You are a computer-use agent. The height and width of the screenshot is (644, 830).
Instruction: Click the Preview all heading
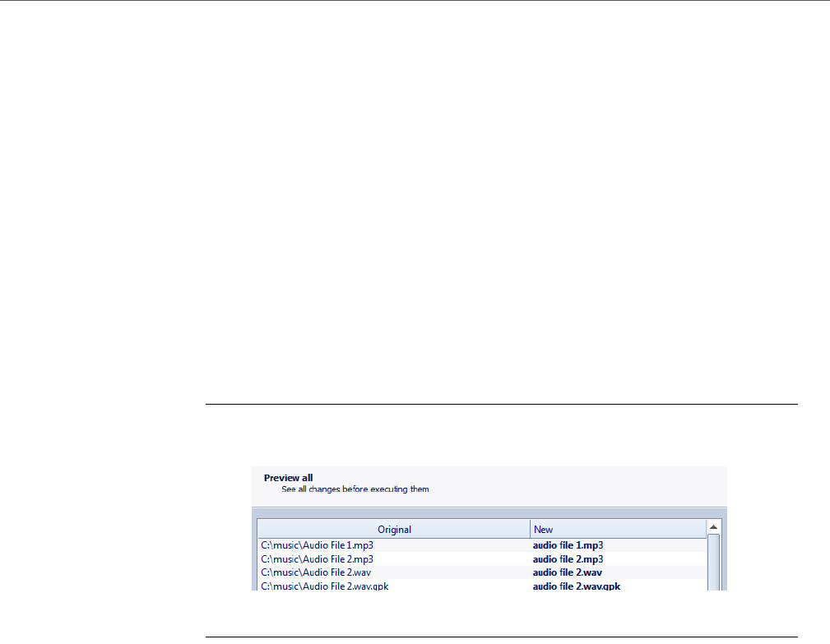[x=289, y=478]
